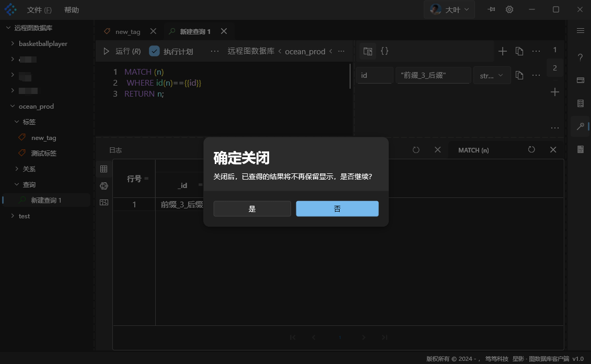Viewport: 591px width, 364px height.
Task: Click RETURN n; line in query editor
Action: tap(144, 93)
